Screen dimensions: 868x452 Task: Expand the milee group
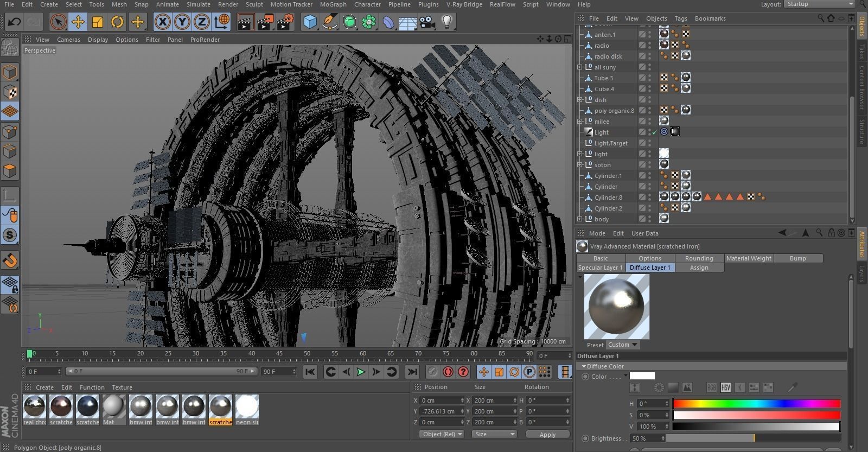click(579, 122)
